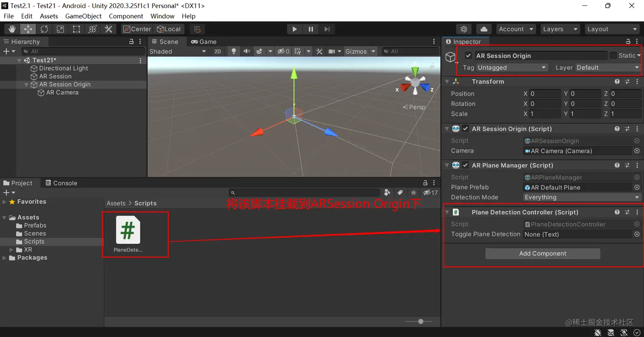Image resolution: width=644 pixels, height=337 pixels.
Task: Click the Add Component button
Action: (543, 253)
